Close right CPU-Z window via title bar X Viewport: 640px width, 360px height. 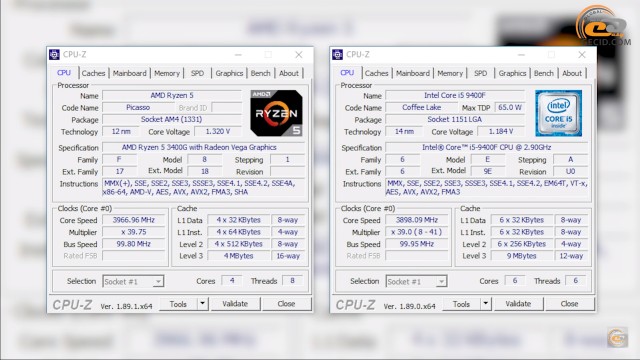click(x=582, y=55)
